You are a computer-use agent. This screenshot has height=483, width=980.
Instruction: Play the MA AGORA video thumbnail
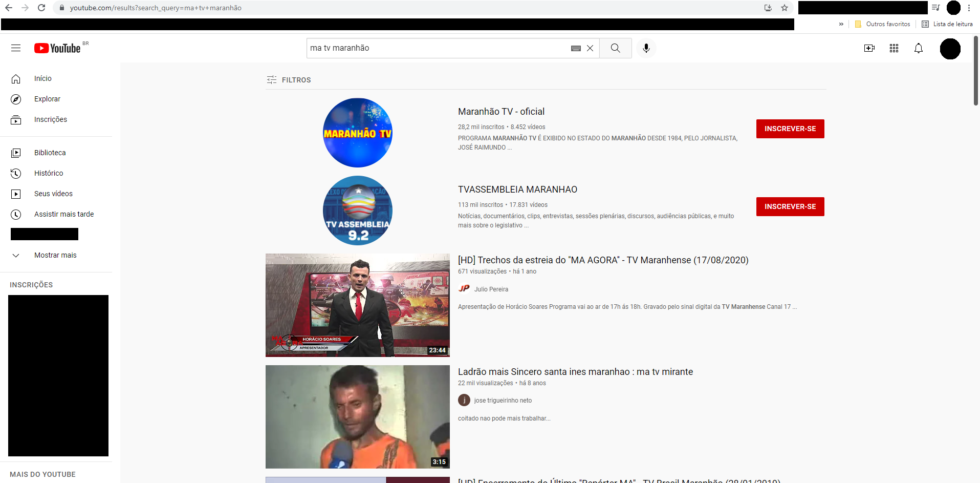click(358, 305)
